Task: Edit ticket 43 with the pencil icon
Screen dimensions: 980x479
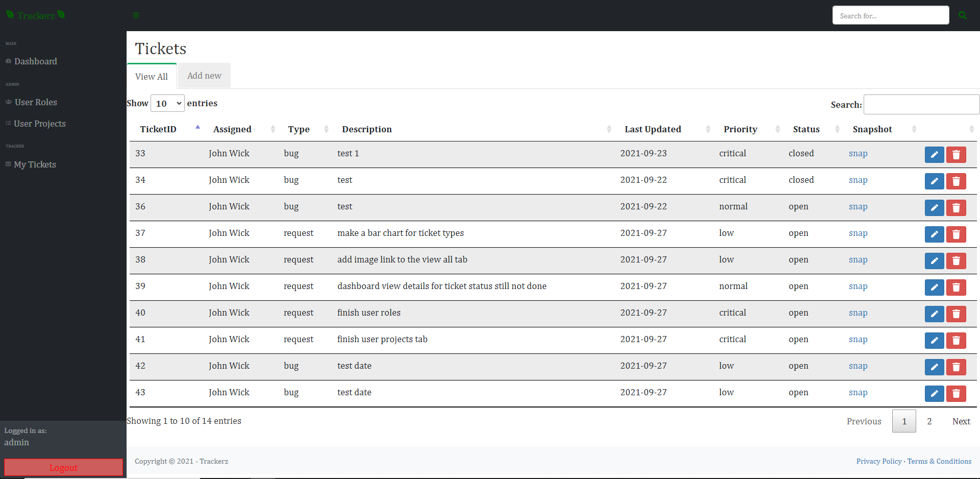Action: tap(934, 393)
